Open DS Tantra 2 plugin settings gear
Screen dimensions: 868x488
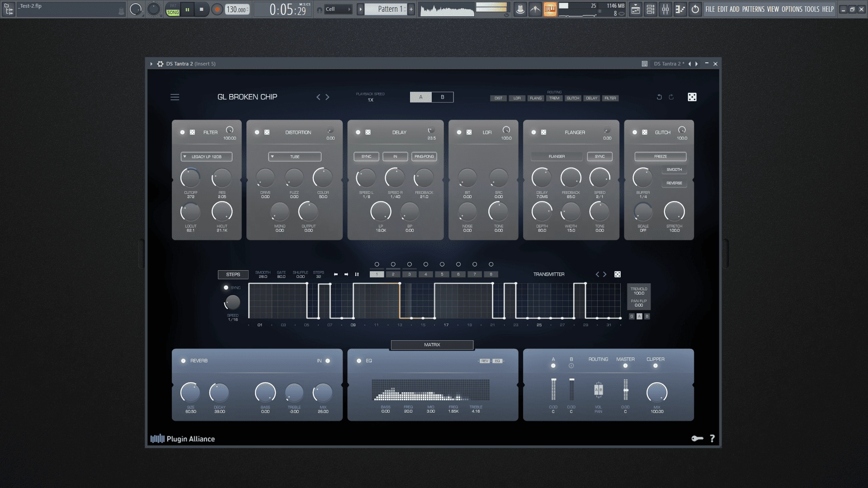point(160,64)
